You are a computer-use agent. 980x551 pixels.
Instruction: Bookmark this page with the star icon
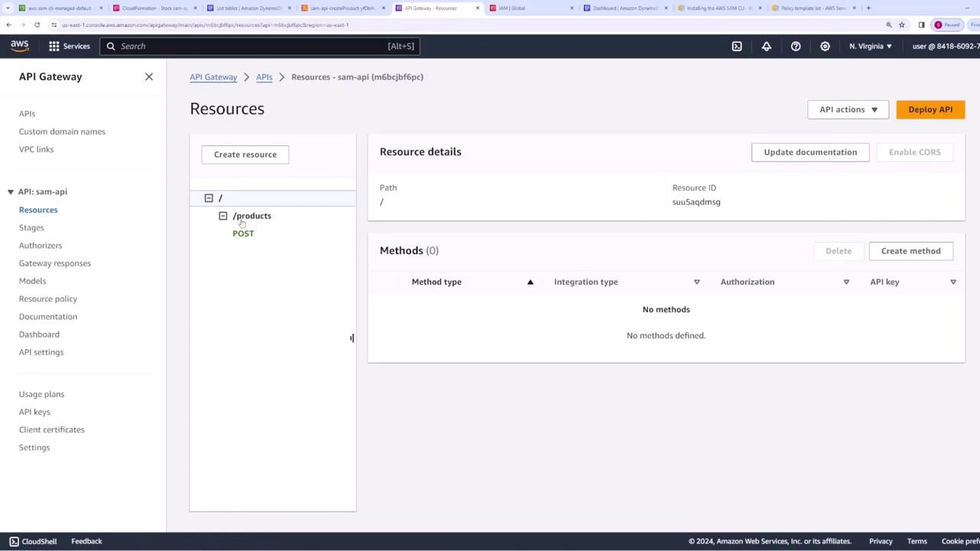(x=902, y=24)
